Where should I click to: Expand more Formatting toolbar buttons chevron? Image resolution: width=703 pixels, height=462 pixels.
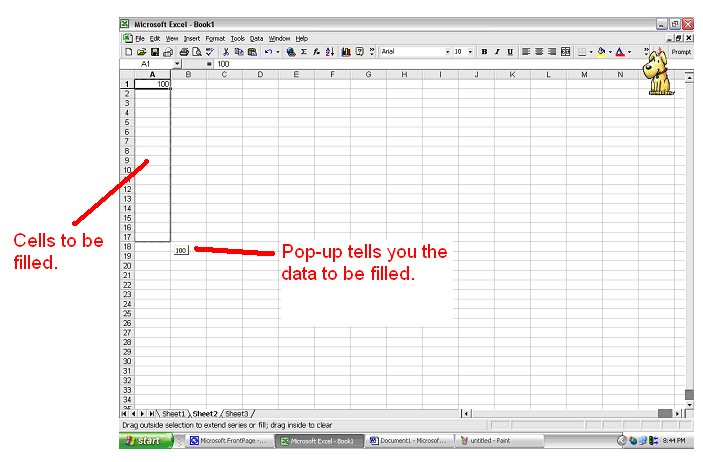(x=646, y=52)
